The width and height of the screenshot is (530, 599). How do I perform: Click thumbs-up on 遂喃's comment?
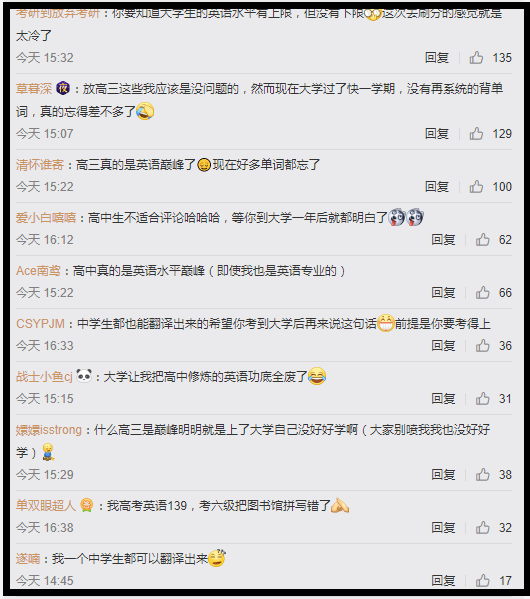click(x=483, y=581)
